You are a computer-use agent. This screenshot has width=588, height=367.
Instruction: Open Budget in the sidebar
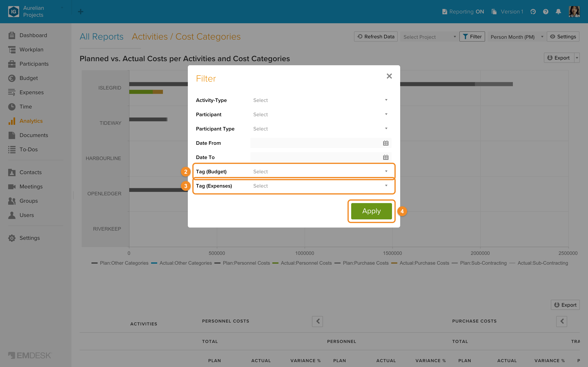28,78
